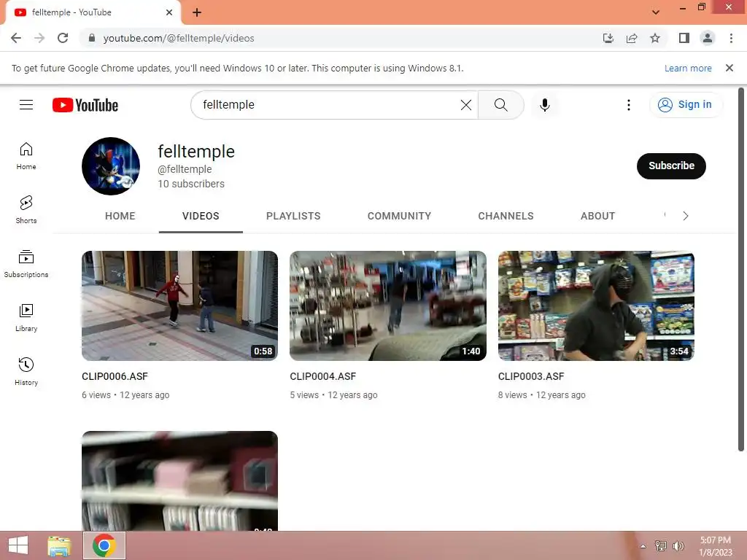Click the felltemple channel avatar
747x560 pixels.
tap(111, 166)
